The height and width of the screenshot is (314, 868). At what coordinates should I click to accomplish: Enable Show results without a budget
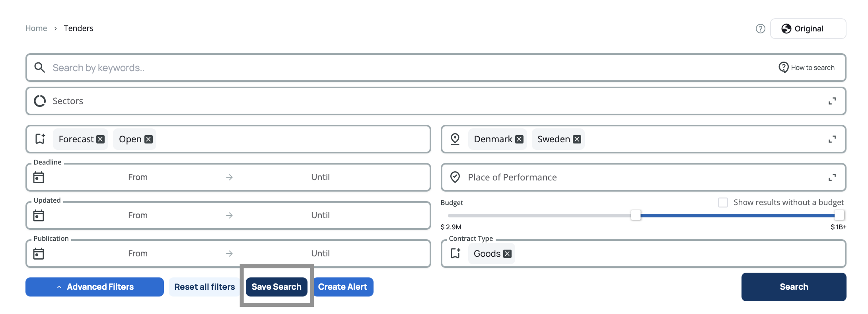[723, 202]
